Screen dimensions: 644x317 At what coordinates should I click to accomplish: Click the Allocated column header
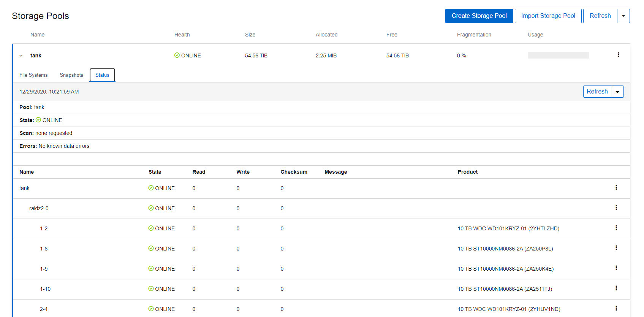326,35
